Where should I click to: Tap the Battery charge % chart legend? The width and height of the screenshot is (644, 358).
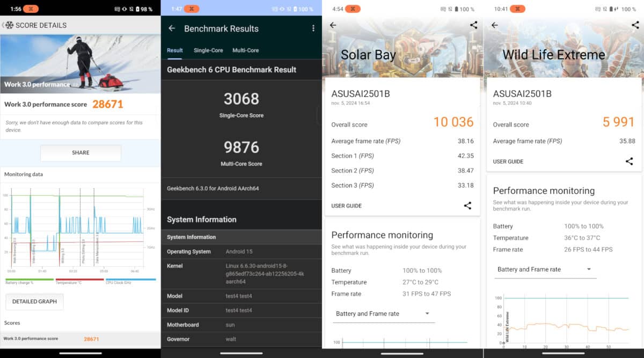click(30, 281)
